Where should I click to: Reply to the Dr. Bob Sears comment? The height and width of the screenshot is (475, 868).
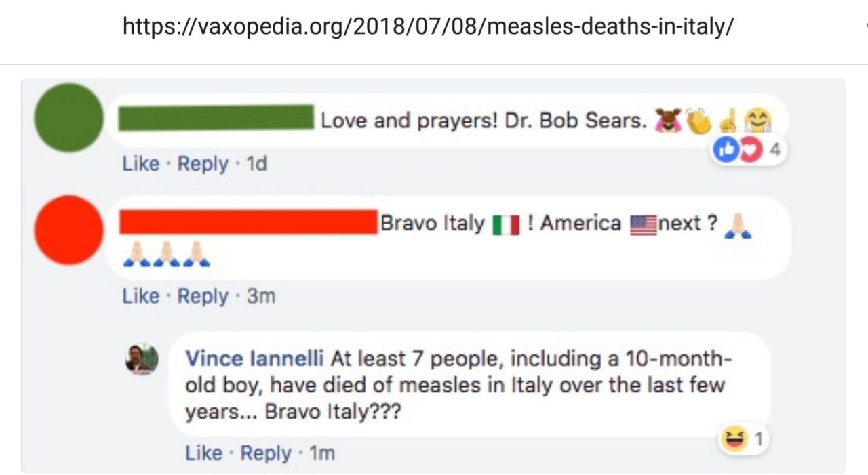pyautogui.click(x=202, y=164)
